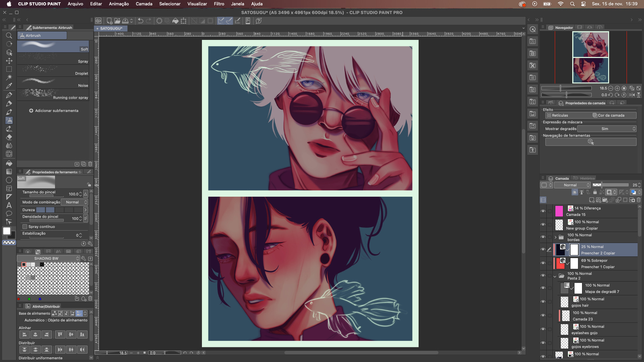Hide the Preencher 2 Copiar layer
The image size is (644, 362).
(x=543, y=249)
